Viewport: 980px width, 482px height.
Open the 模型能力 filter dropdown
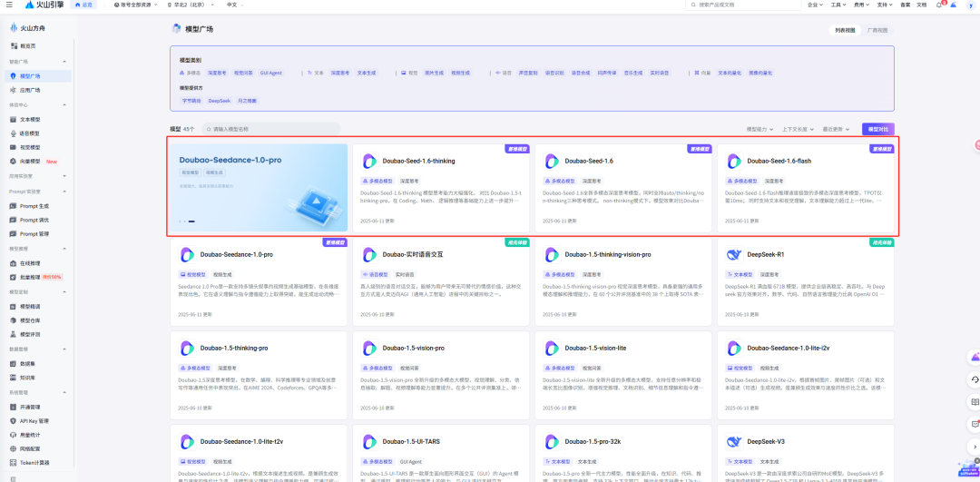click(760, 130)
